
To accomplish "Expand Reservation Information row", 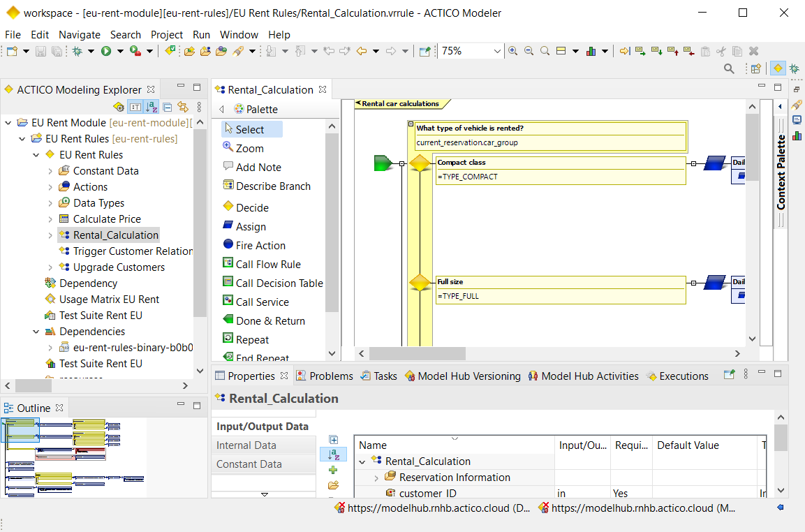I will tap(376, 478).
